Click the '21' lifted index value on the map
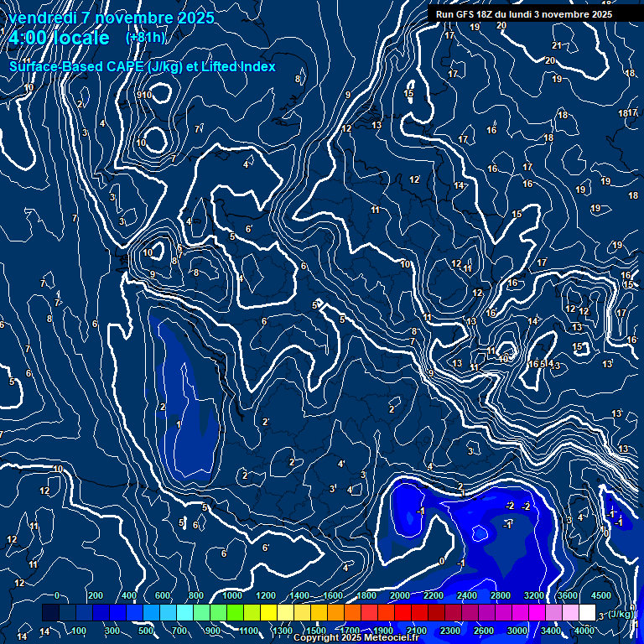 point(557,45)
